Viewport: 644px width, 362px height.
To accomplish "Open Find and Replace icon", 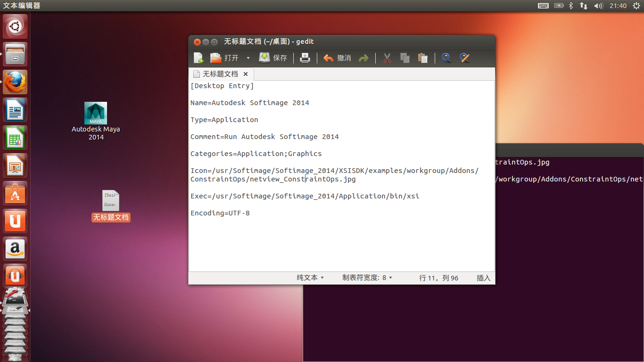I will (465, 58).
